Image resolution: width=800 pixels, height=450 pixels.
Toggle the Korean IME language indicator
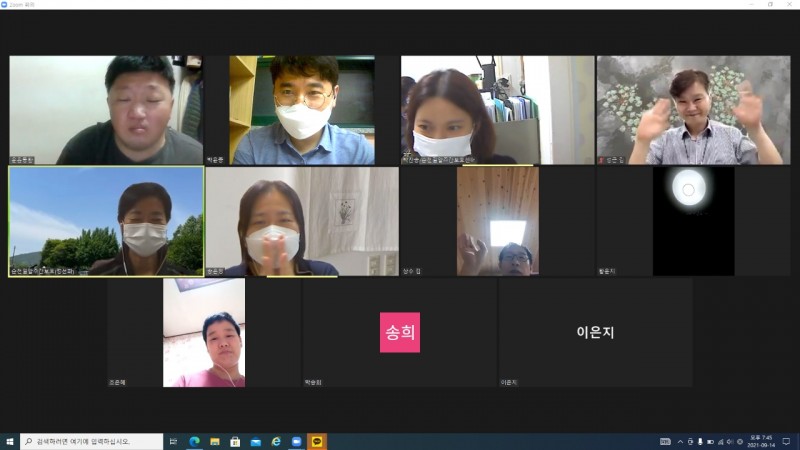click(665, 442)
